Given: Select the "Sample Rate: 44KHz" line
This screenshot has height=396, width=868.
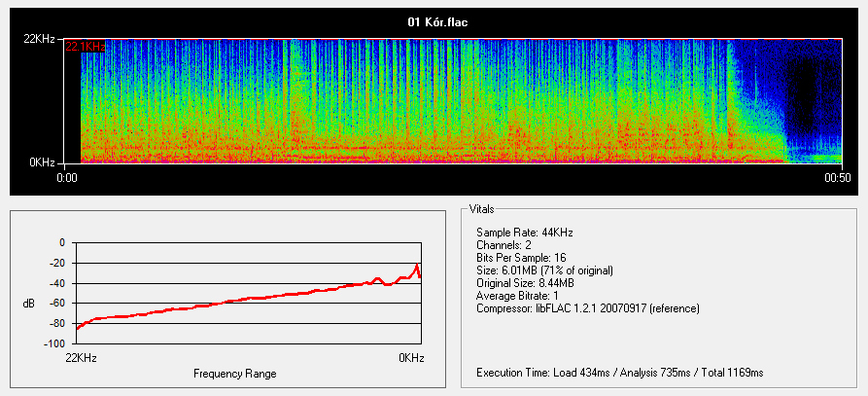Looking at the screenshot, I should [x=522, y=233].
